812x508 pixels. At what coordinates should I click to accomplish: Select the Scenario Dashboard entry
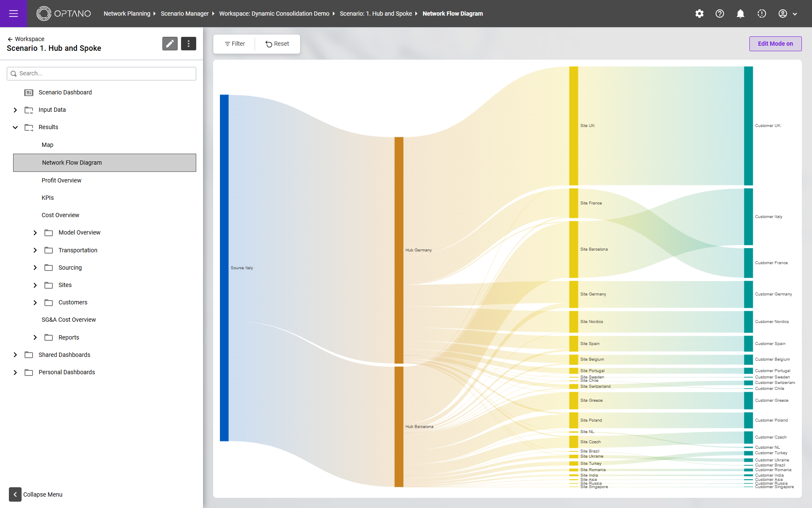click(x=65, y=92)
